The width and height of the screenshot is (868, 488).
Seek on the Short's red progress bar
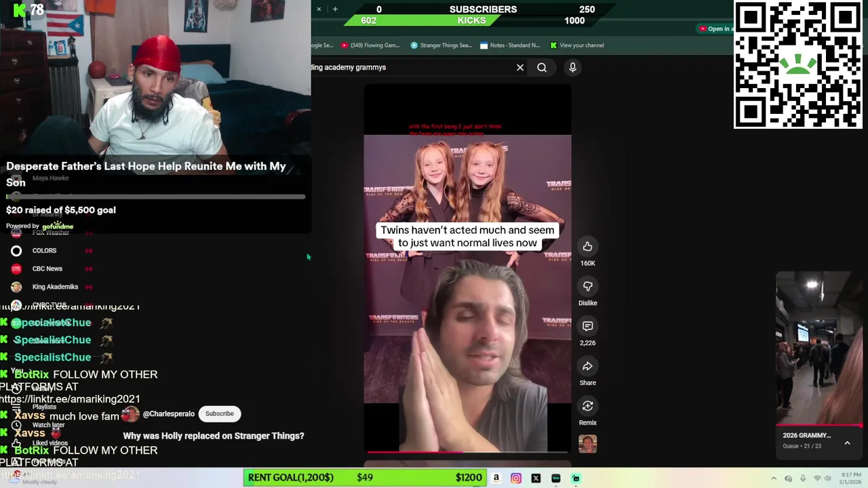click(467, 451)
